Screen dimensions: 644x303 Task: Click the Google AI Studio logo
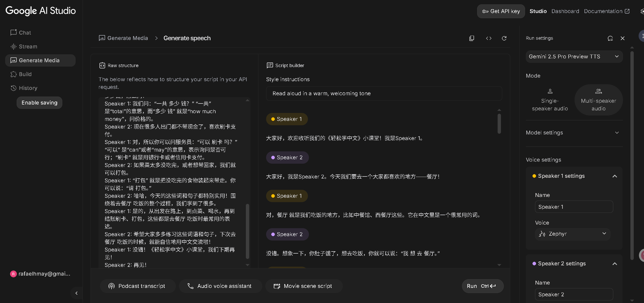[x=41, y=11]
